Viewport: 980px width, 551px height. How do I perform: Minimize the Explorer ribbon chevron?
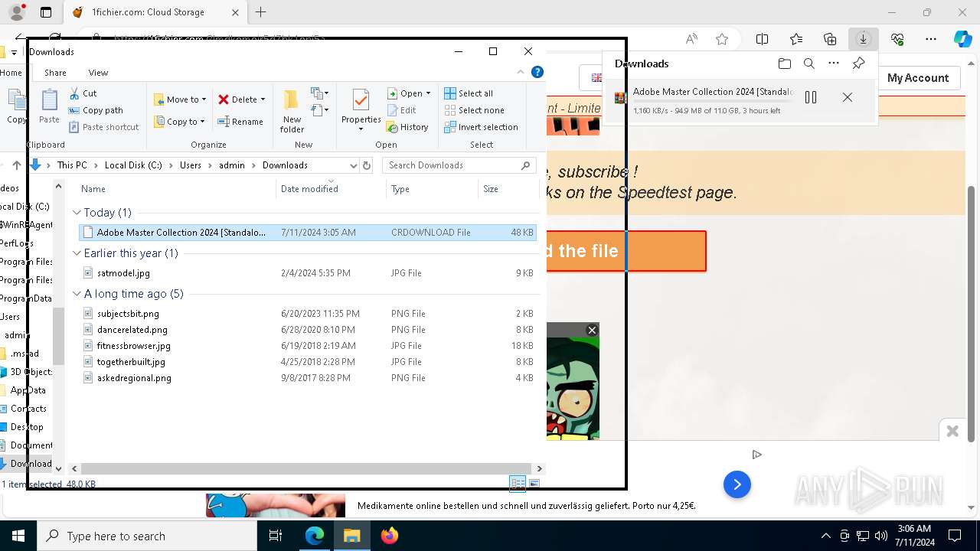click(521, 72)
